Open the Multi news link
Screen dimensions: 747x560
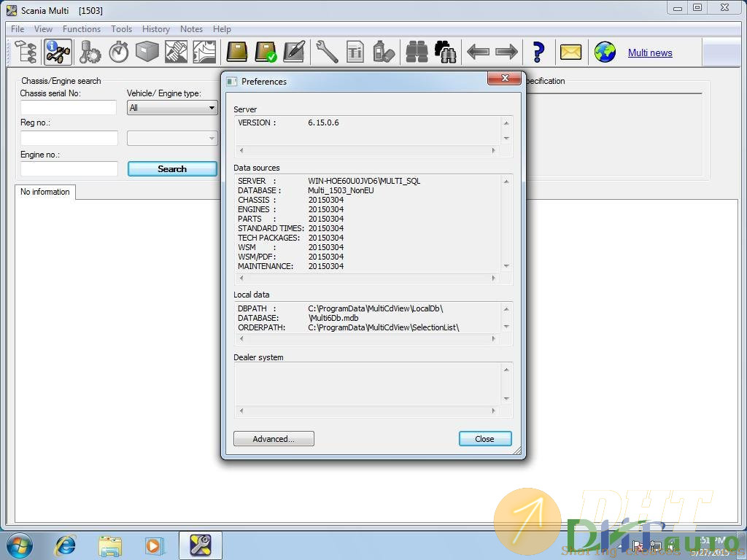coord(650,52)
